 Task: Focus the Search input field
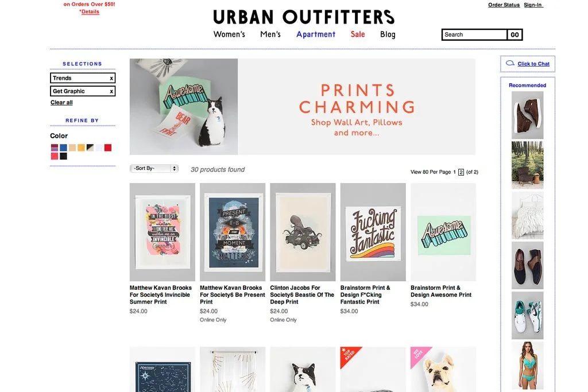(475, 35)
